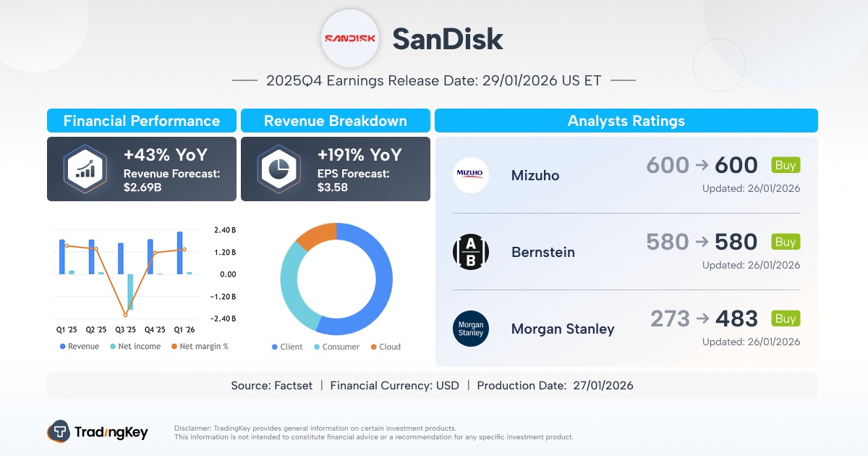Toggle the Revenue legend item

[x=79, y=347]
